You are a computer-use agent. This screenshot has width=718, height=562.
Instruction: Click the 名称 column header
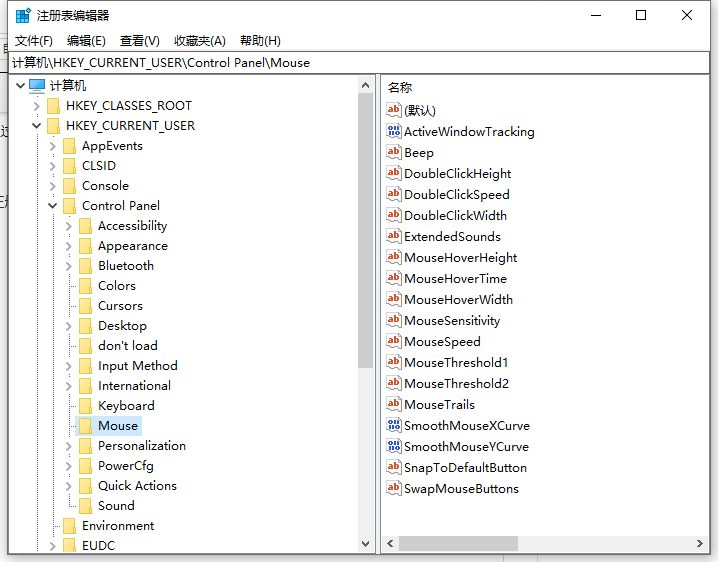[x=400, y=87]
